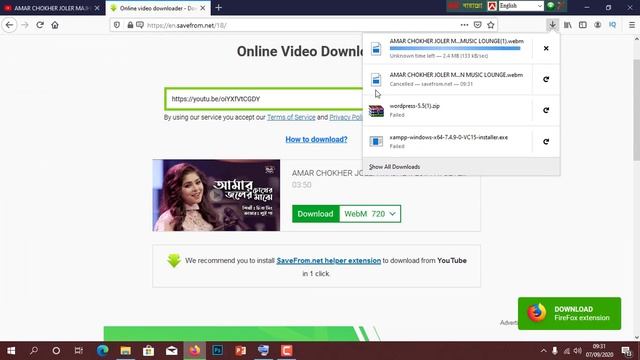Click the cancelled MUSIC LOUNGE.webm entry
This screenshot has width=640, height=360.
[x=447, y=79]
